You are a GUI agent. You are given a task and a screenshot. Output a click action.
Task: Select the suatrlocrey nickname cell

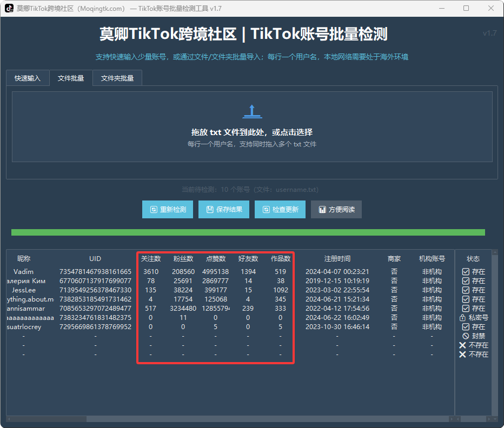pos(24,327)
